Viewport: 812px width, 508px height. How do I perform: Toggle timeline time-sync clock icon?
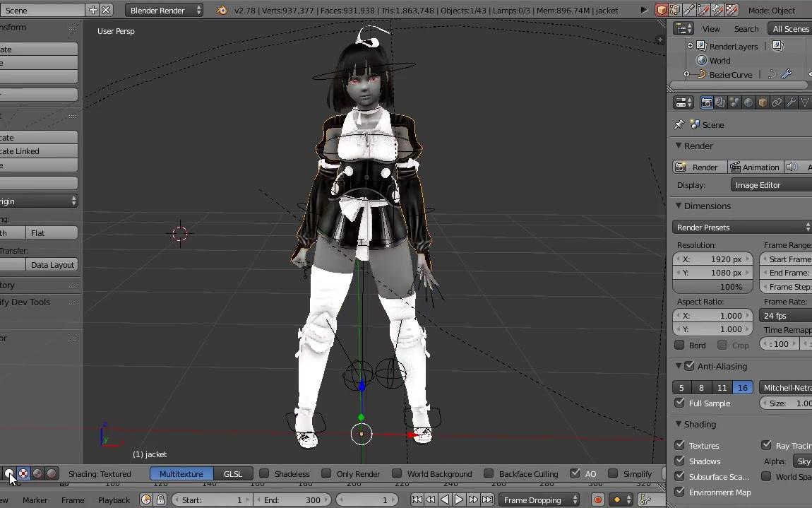point(147,500)
